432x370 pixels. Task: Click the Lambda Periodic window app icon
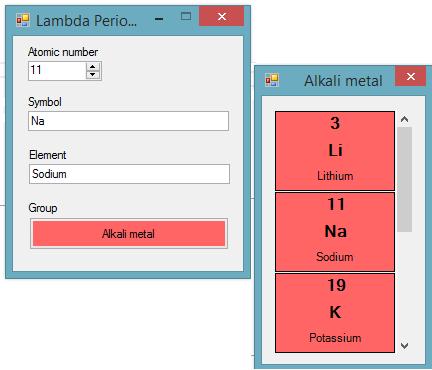(x=23, y=20)
